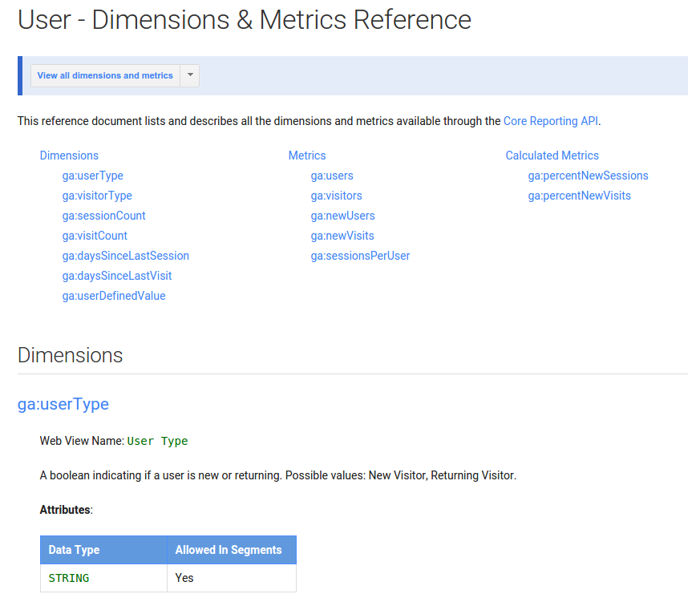The width and height of the screenshot is (700, 606).
Task: Select the ga:newVisits link
Action: (342, 236)
